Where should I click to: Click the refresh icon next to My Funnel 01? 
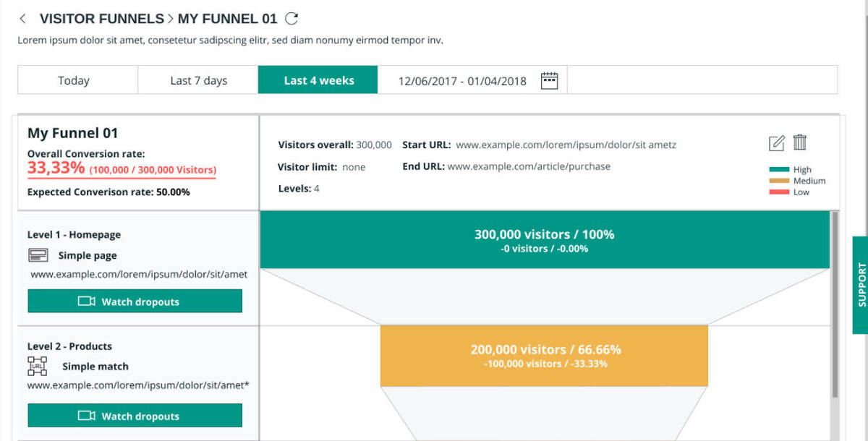click(x=292, y=20)
